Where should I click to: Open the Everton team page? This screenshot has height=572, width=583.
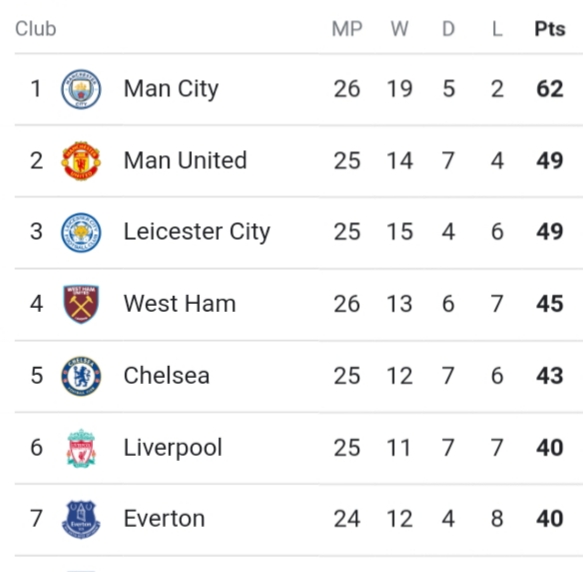click(164, 518)
